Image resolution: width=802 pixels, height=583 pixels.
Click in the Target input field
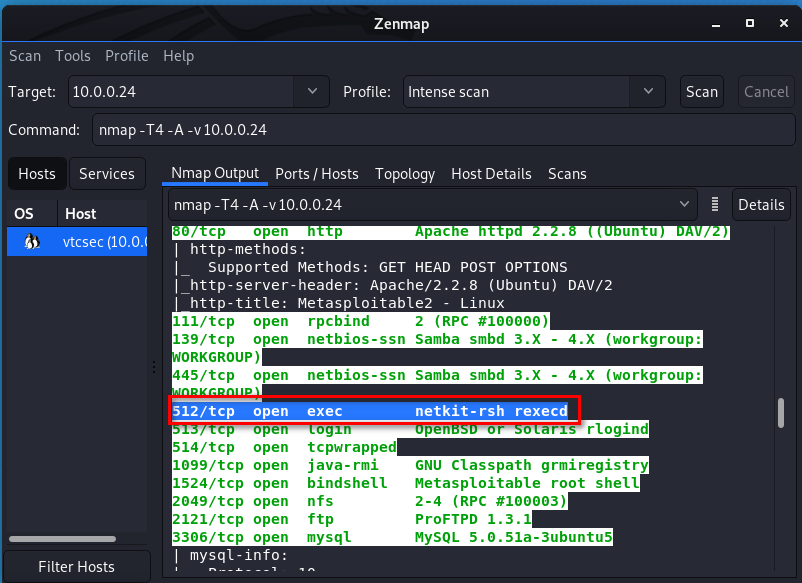coord(182,92)
